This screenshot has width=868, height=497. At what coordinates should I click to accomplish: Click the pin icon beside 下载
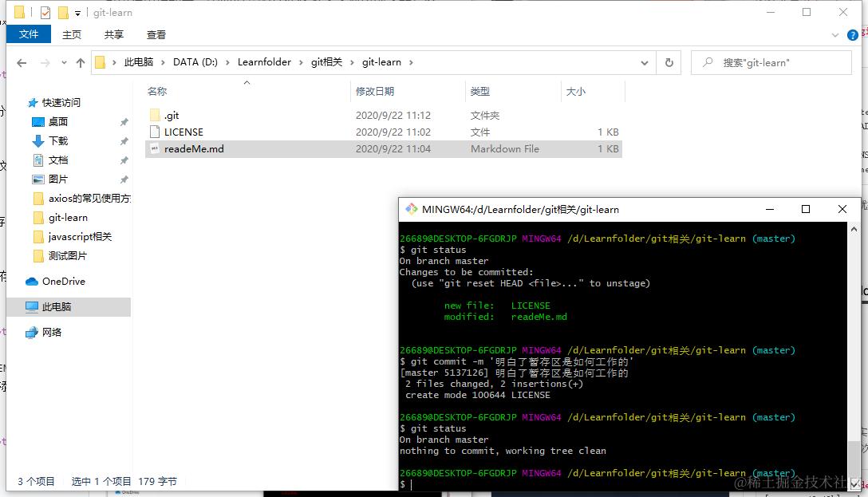[124, 141]
